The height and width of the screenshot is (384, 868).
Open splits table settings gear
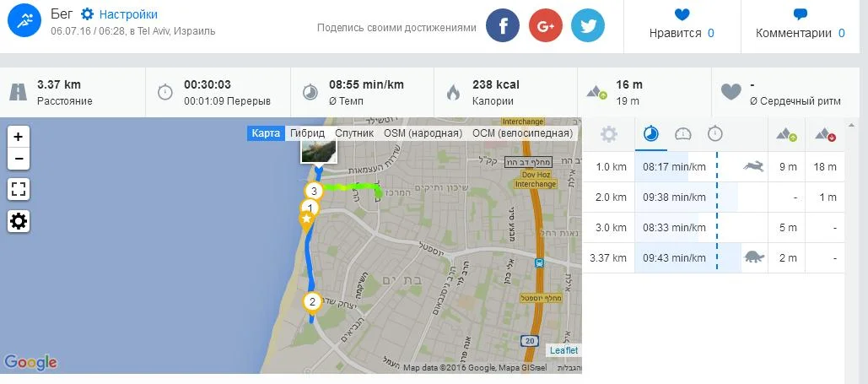pos(609,134)
